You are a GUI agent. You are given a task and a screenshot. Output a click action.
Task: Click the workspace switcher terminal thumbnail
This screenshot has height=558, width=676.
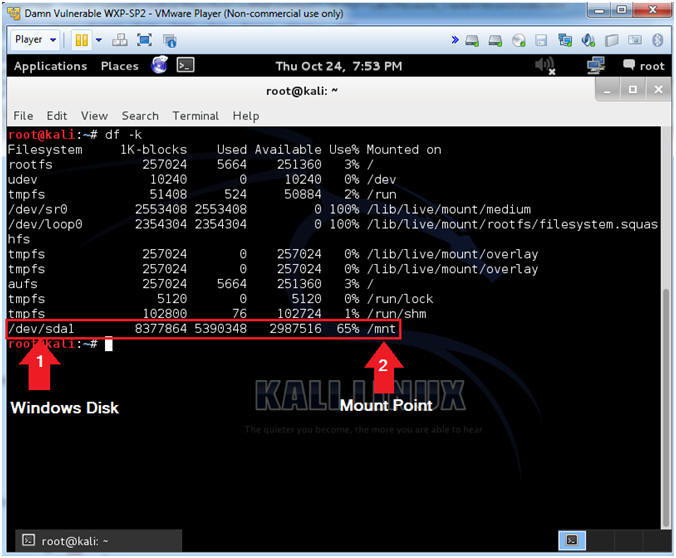click(572, 540)
